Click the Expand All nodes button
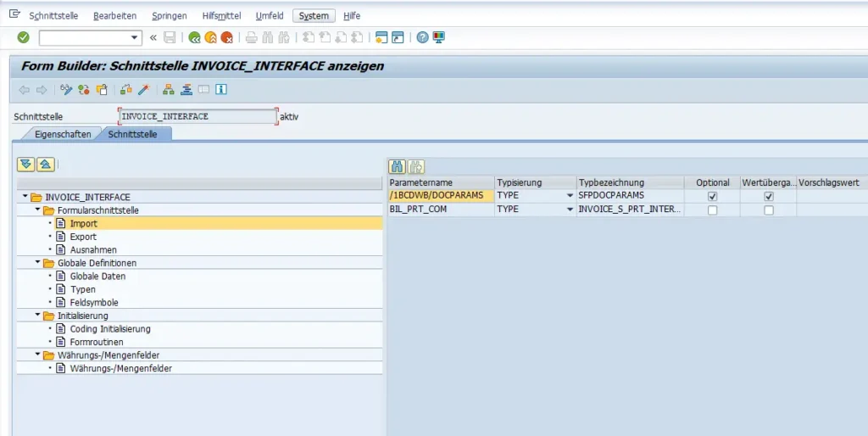 coord(26,164)
